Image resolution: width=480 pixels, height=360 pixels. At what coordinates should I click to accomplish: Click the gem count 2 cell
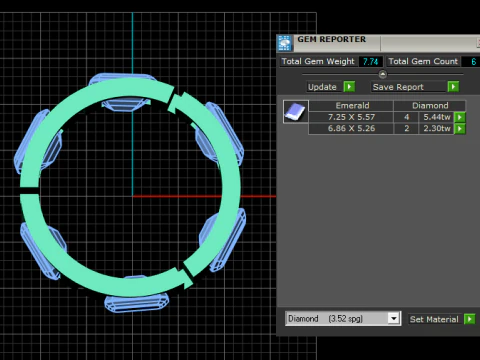406,128
